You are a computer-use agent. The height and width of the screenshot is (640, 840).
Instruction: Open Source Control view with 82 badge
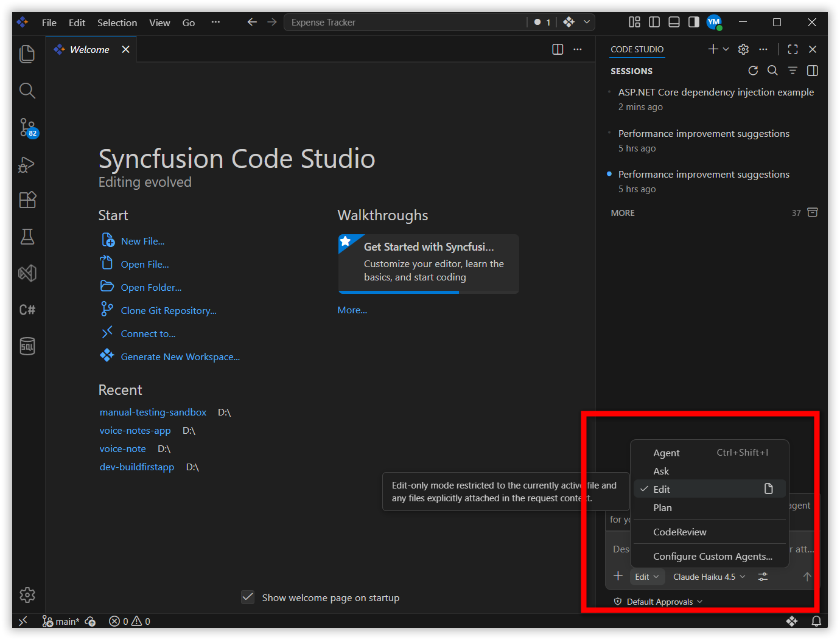(28, 128)
